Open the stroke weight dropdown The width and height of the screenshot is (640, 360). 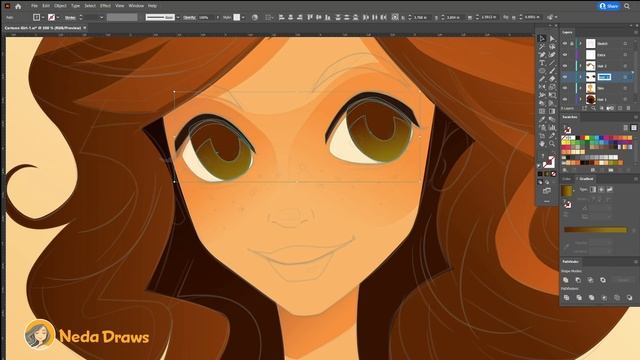(x=101, y=18)
